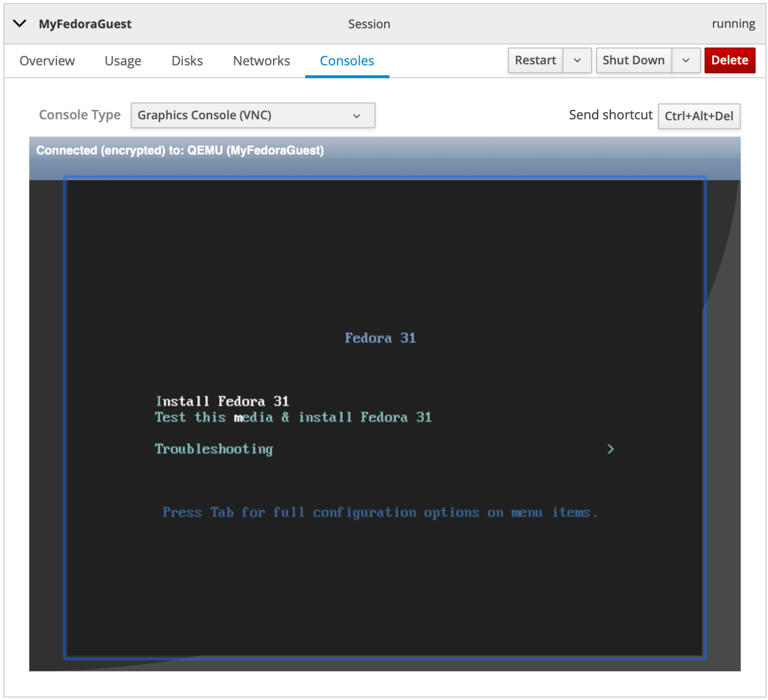The width and height of the screenshot is (768, 700).
Task: Open the Restart dropdown arrow
Action: [577, 60]
